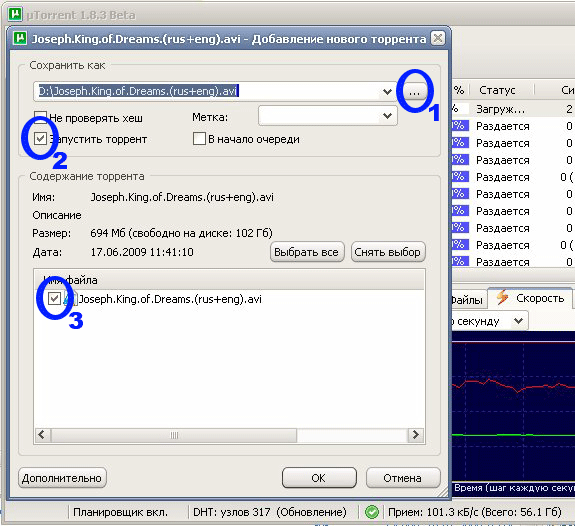This screenshot has height=526, width=575.
Task: Open the 'секунду' interval dropdown in main window
Action: 519,321
